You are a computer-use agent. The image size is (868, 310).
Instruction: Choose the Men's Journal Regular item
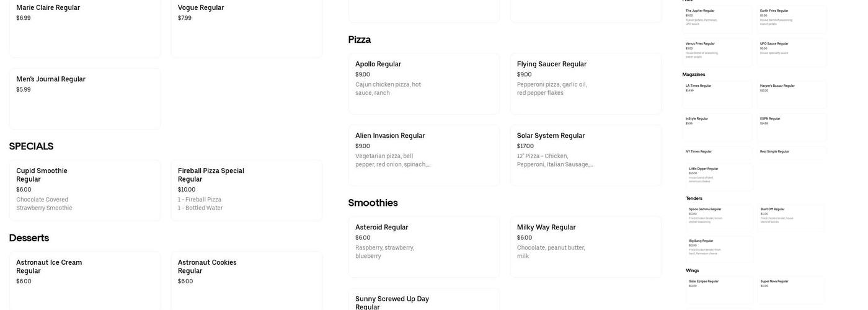84,99
